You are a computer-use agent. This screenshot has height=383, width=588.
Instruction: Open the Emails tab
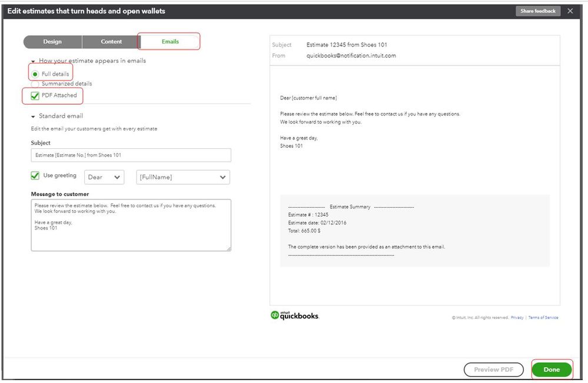(170, 42)
